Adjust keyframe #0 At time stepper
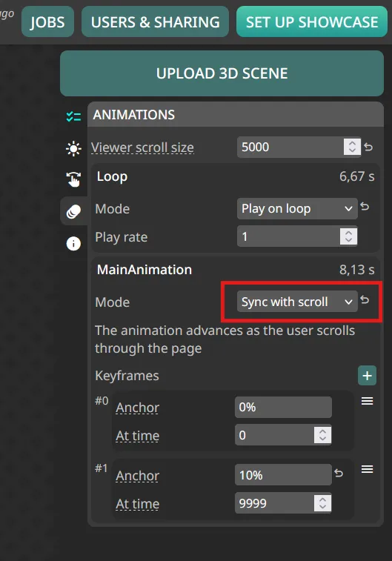This screenshot has width=392, height=561. pyautogui.click(x=322, y=435)
